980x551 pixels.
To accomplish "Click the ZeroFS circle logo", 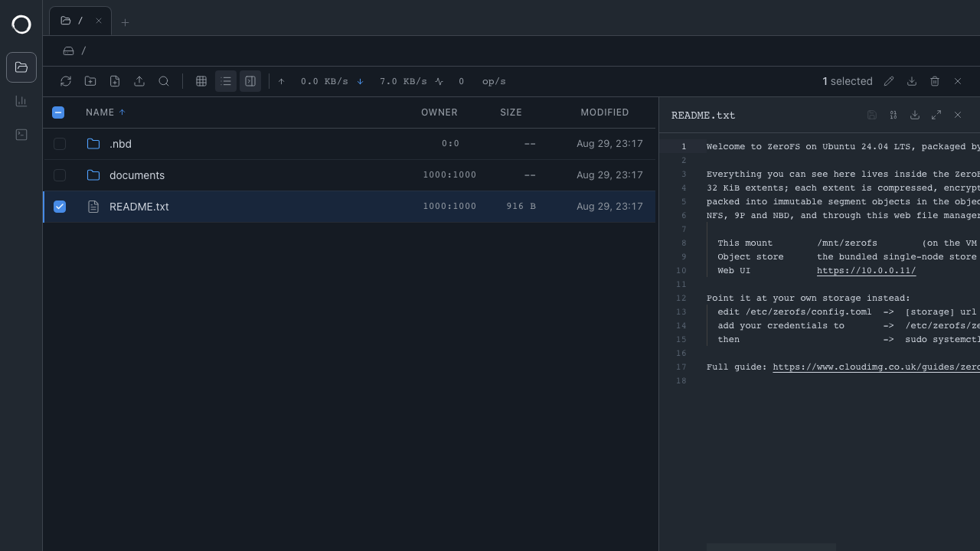I will tap(21, 24).
